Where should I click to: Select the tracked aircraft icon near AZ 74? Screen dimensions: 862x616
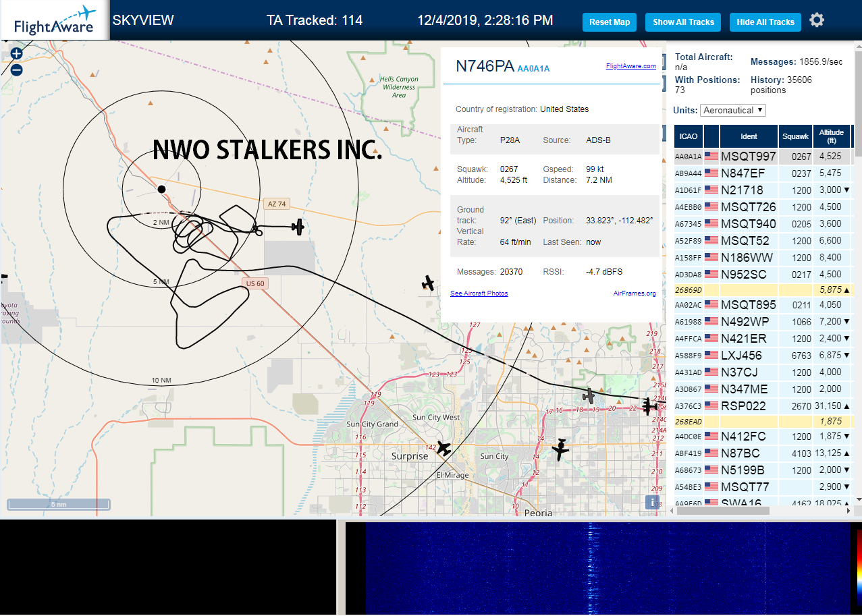pos(298,227)
